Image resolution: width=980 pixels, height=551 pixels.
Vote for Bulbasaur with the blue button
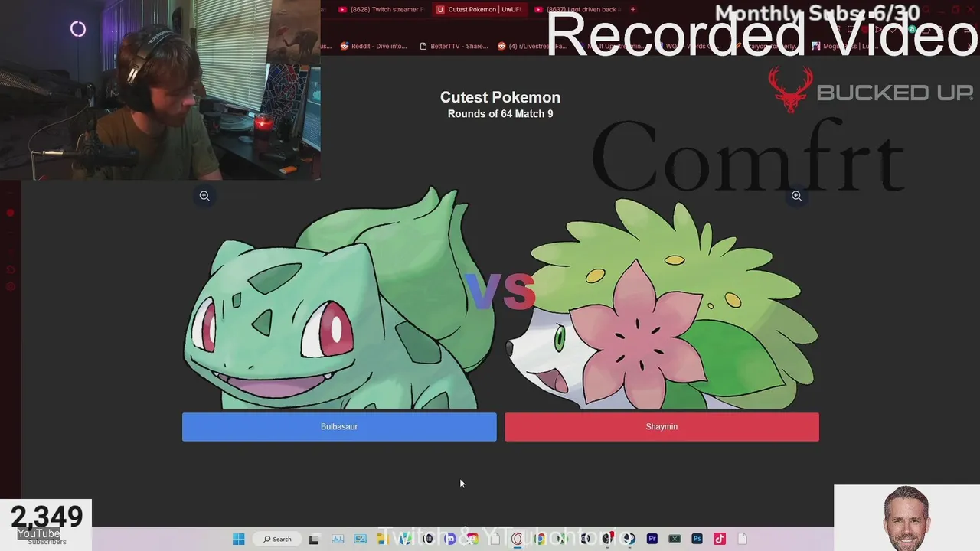point(339,427)
